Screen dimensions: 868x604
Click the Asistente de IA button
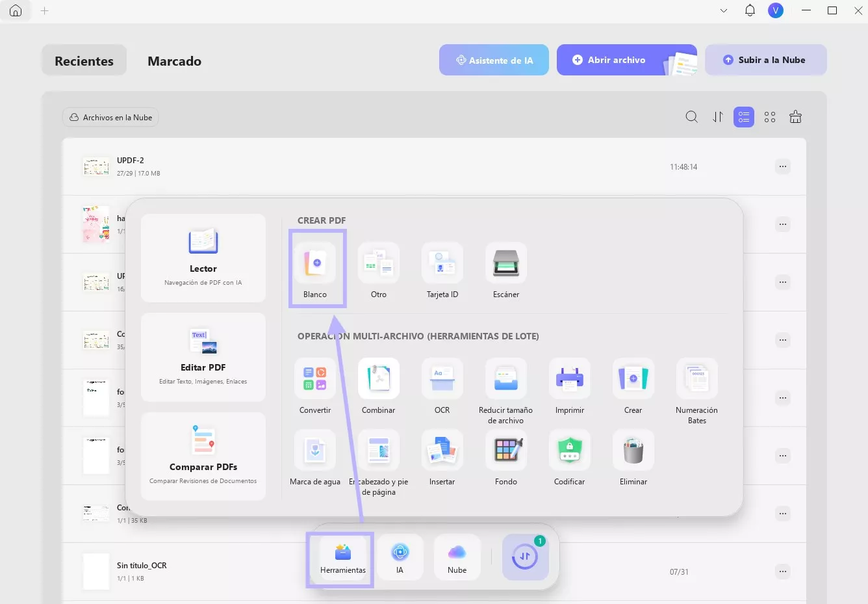tap(494, 60)
